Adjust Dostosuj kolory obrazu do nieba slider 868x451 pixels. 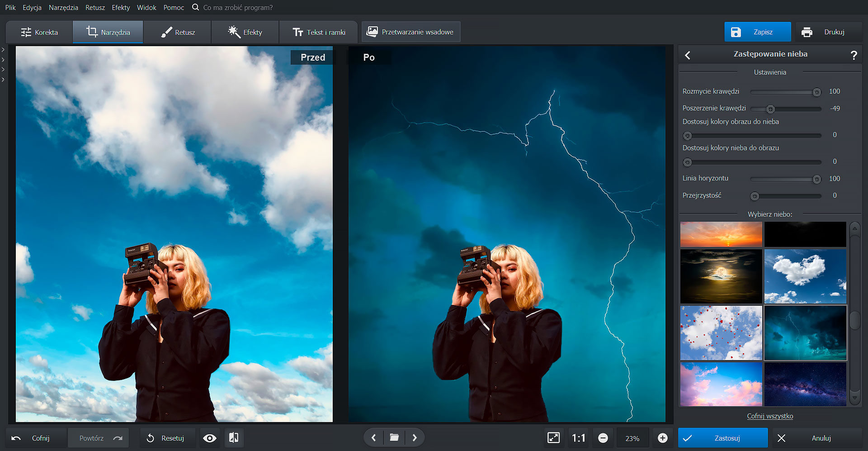(752, 135)
